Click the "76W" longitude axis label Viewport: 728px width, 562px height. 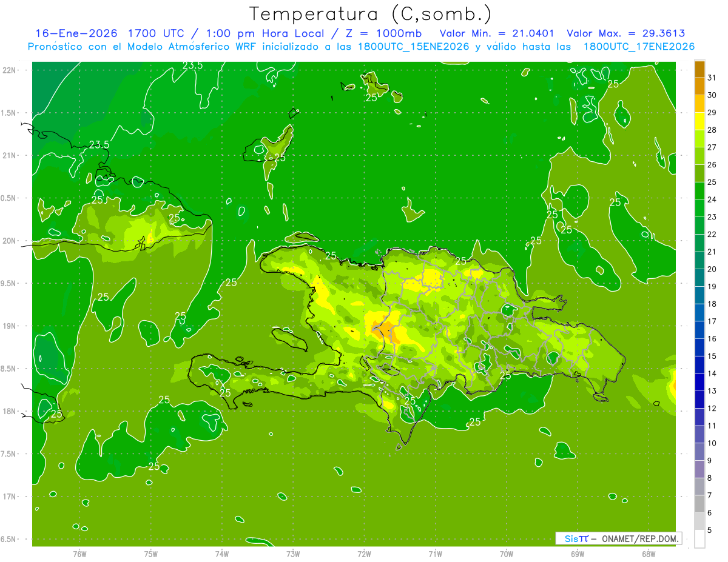pyautogui.click(x=79, y=554)
